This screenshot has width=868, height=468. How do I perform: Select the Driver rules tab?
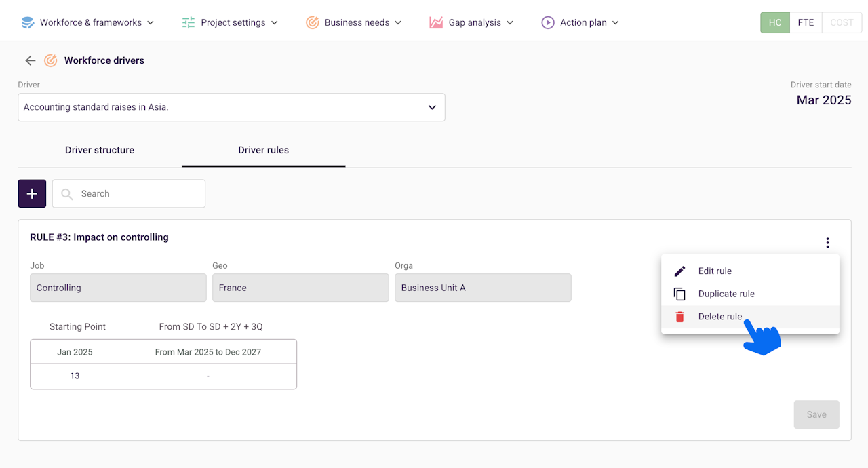pyautogui.click(x=263, y=150)
